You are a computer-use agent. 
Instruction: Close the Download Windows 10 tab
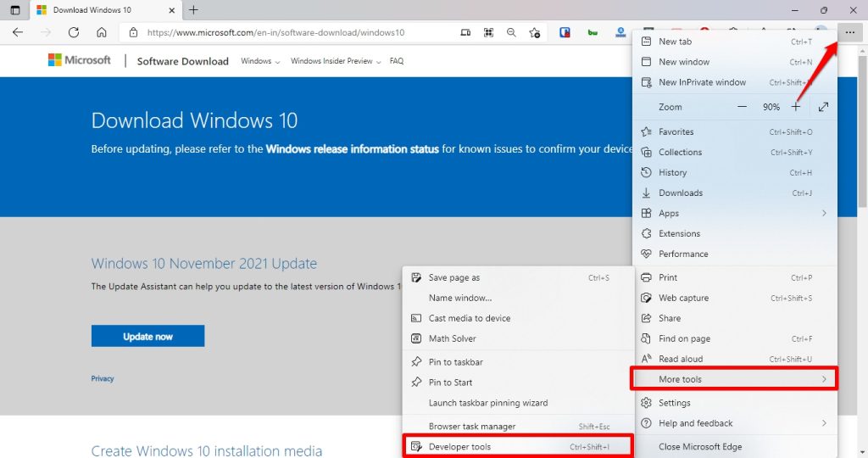click(x=171, y=10)
